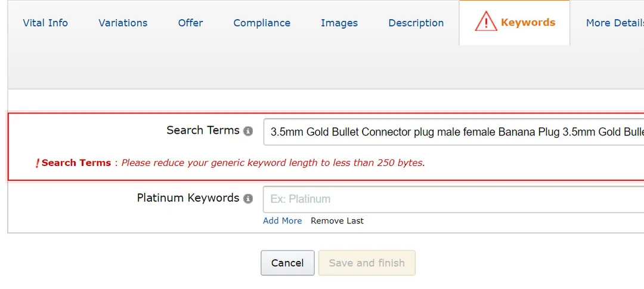Click the warning triangle icon on Keywords tab

(x=486, y=21)
